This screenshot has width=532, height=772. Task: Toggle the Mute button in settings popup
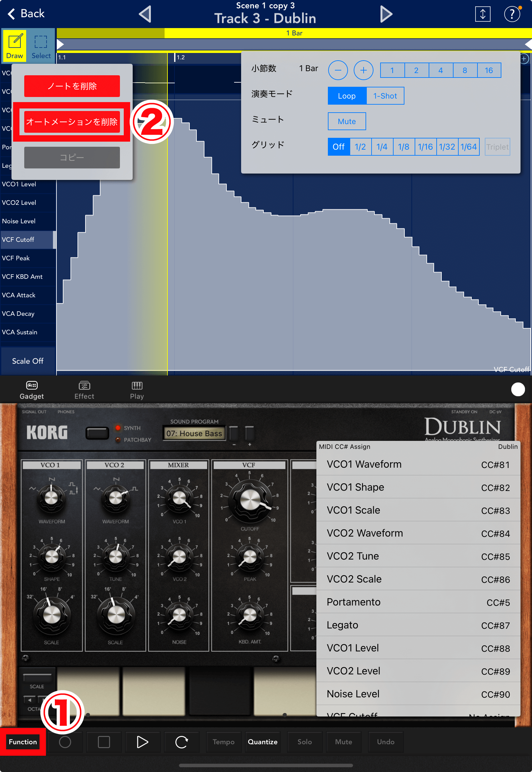[x=347, y=121]
